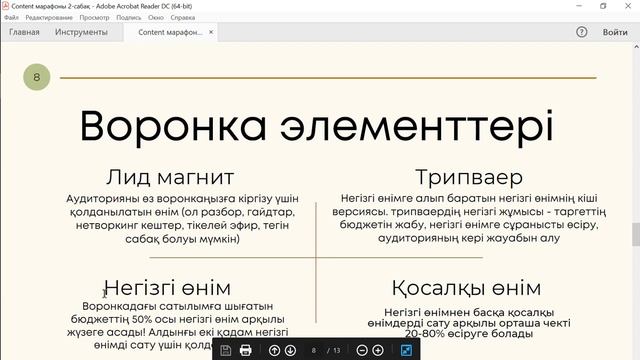Go to next page with the down arrow
Screen dimensions: 640x360
point(290,350)
